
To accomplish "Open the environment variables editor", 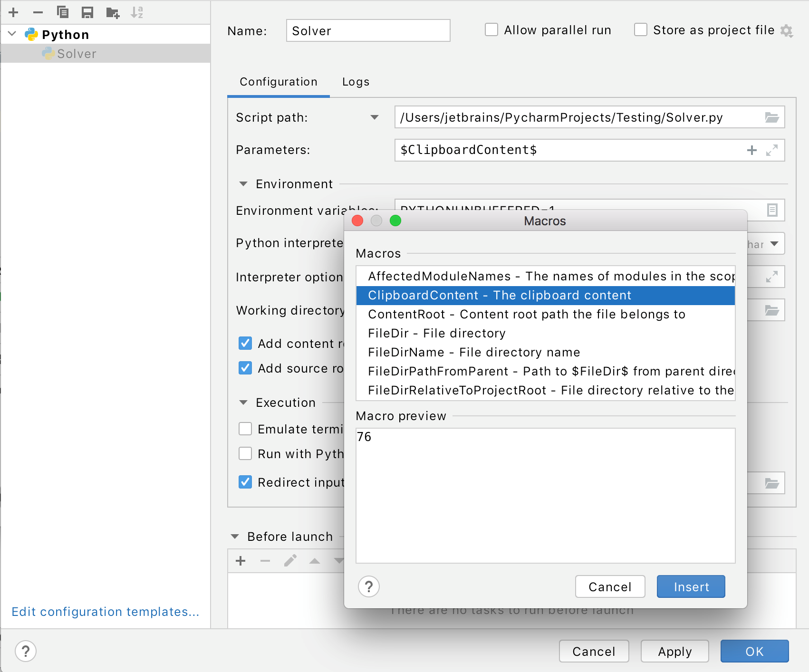I will click(772, 210).
